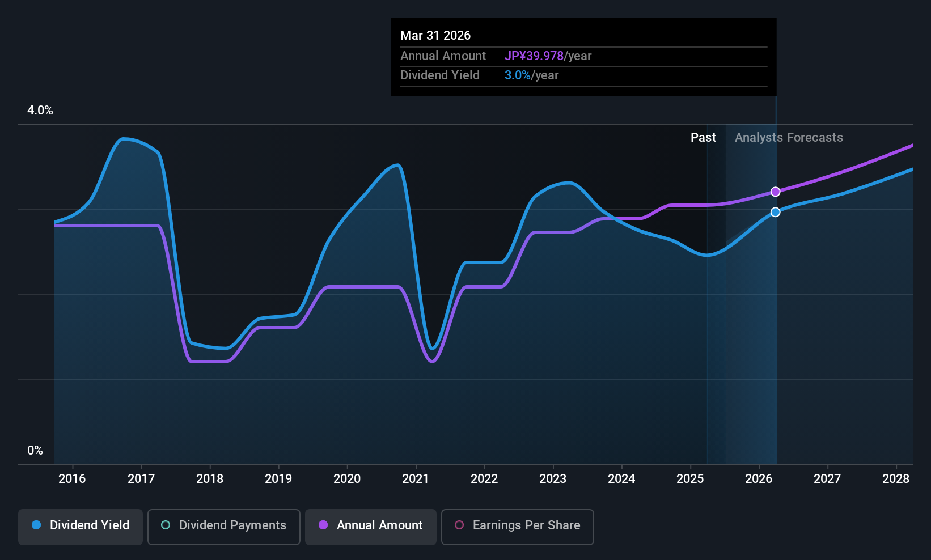Select the purple Annual Amount data point marker
The width and height of the screenshot is (931, 560).
pyautogui.click(x=775, y=192)
